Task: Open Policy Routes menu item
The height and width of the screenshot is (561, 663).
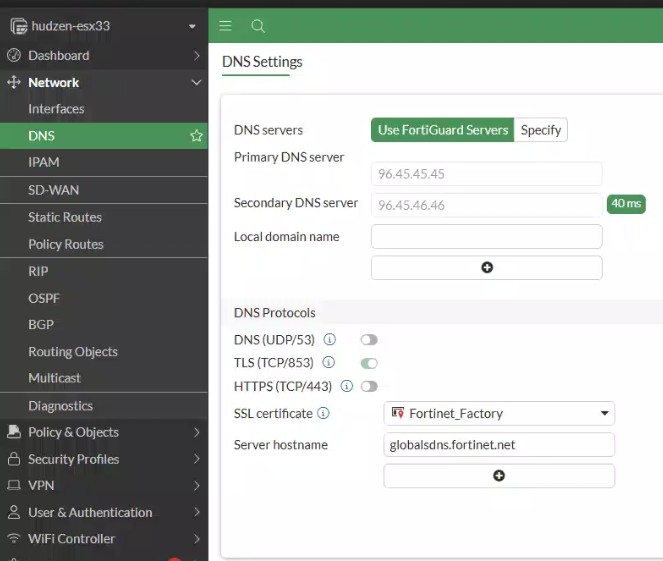Action: pyautogui.click(x=104, y=244)
